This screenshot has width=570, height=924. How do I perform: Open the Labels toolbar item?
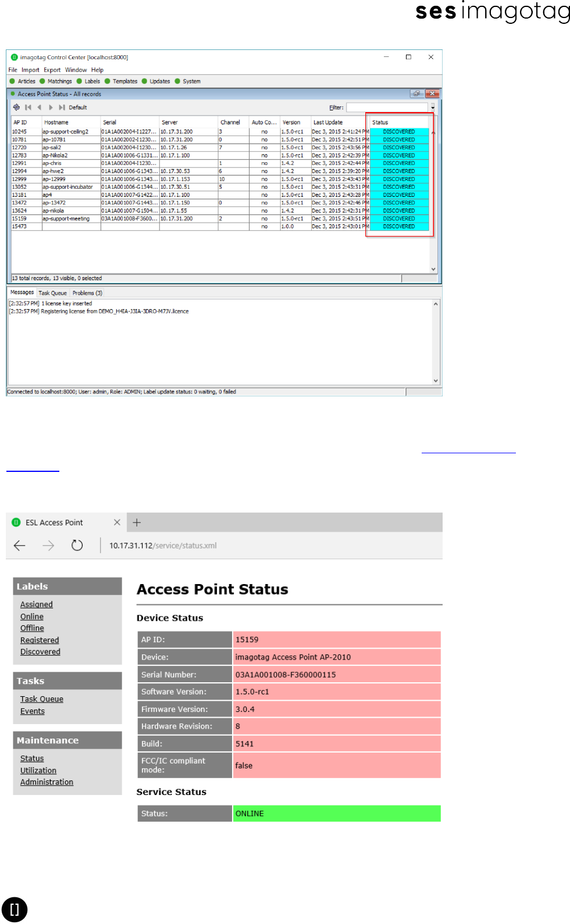(x=88, y=81)
